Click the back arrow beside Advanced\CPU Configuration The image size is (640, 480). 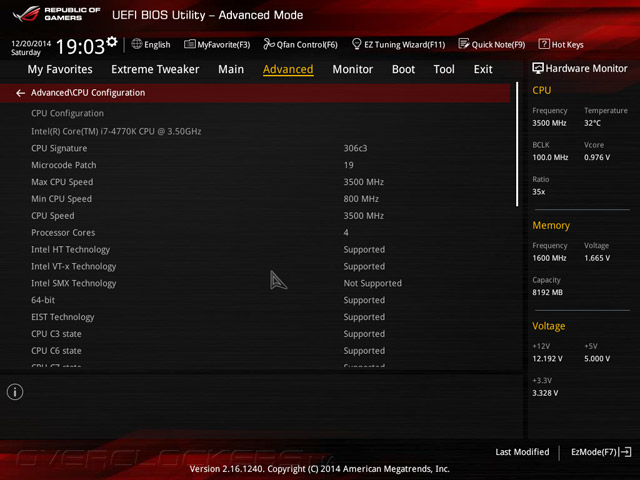(20, 93)
